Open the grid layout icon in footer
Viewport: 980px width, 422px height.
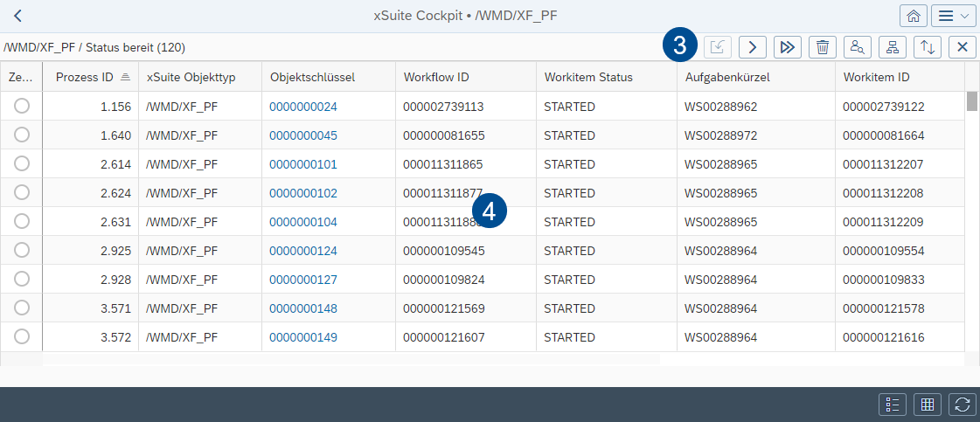[x=928, y=404]
